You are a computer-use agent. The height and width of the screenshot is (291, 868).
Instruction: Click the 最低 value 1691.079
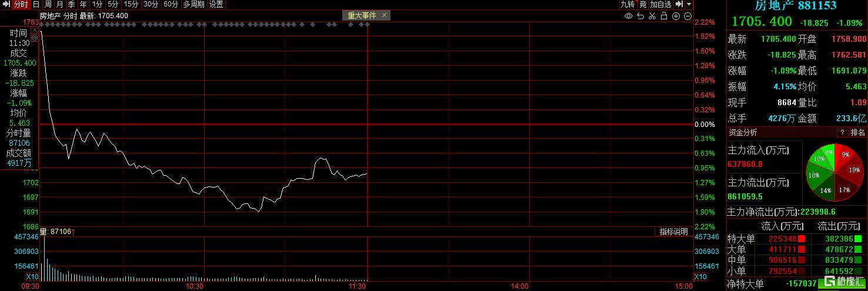point(849,71)
